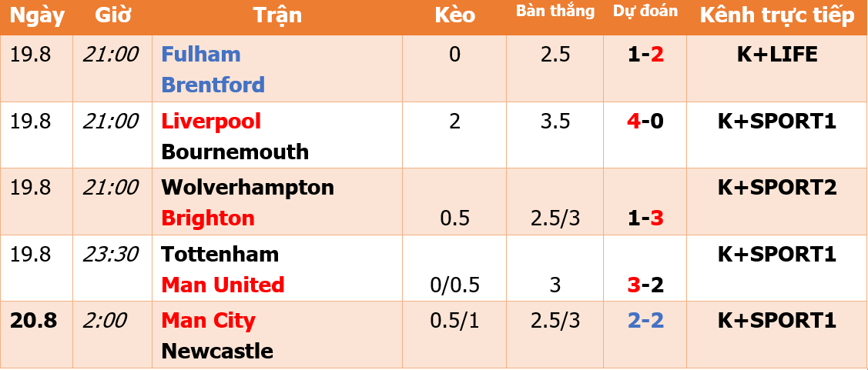Select the Liverpool team name
Image resolution: width=868 pixels, height=370 pixels.
[211, 121]
